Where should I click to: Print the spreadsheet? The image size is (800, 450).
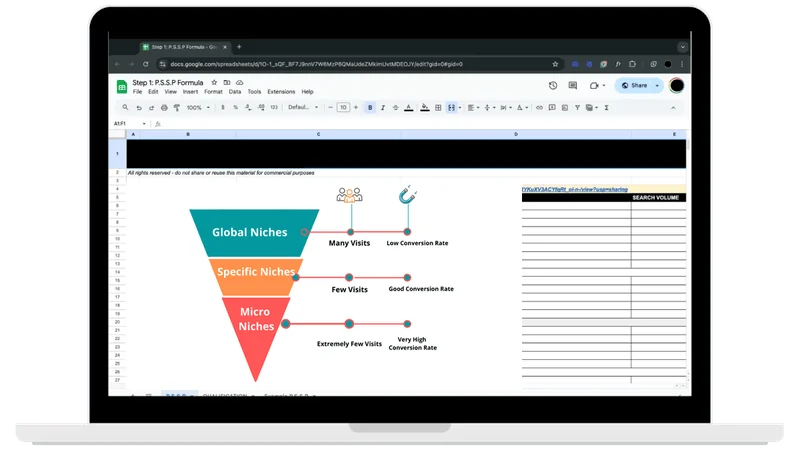[x=164, y=108]
